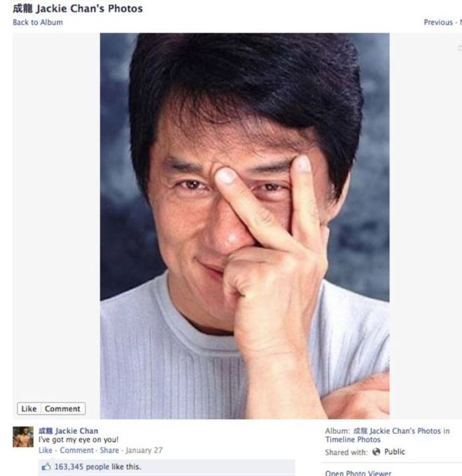This screenshot has height=476, width=462.
Task: Click the thumbs-up icon beside the like count
Action: pos(46,467)
